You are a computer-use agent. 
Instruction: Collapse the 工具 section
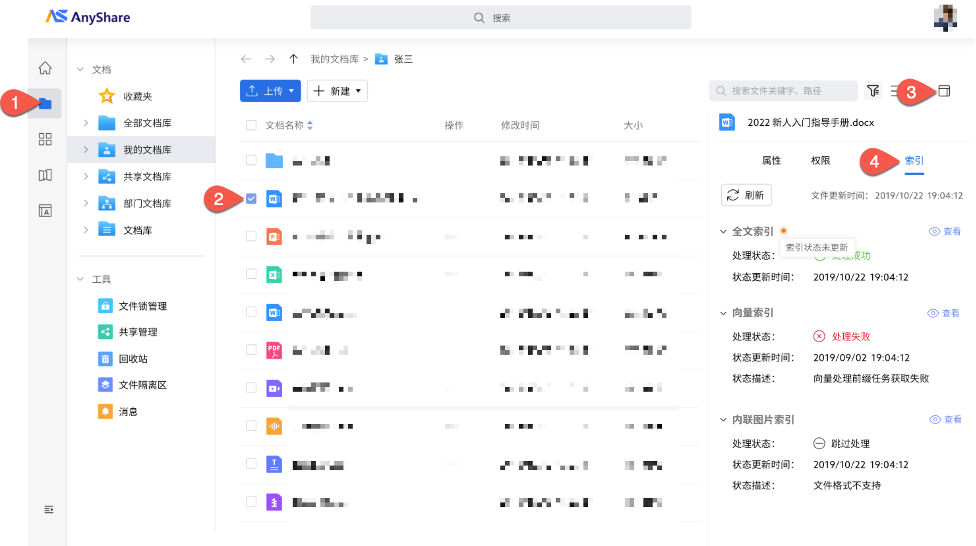(x=80, y=279)
